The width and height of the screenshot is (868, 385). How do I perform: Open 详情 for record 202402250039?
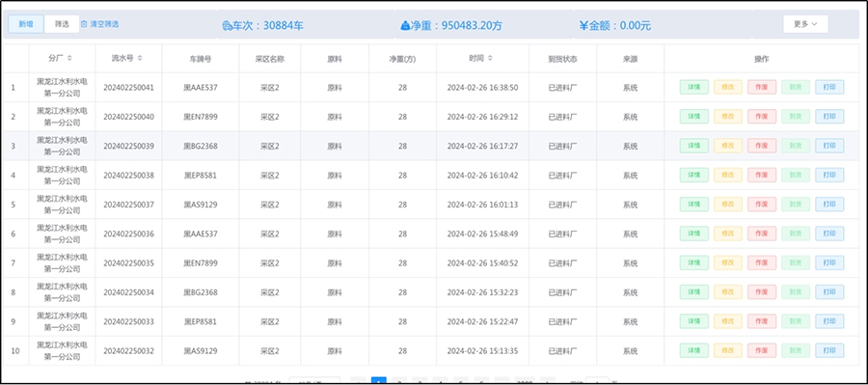click(694, 147)
